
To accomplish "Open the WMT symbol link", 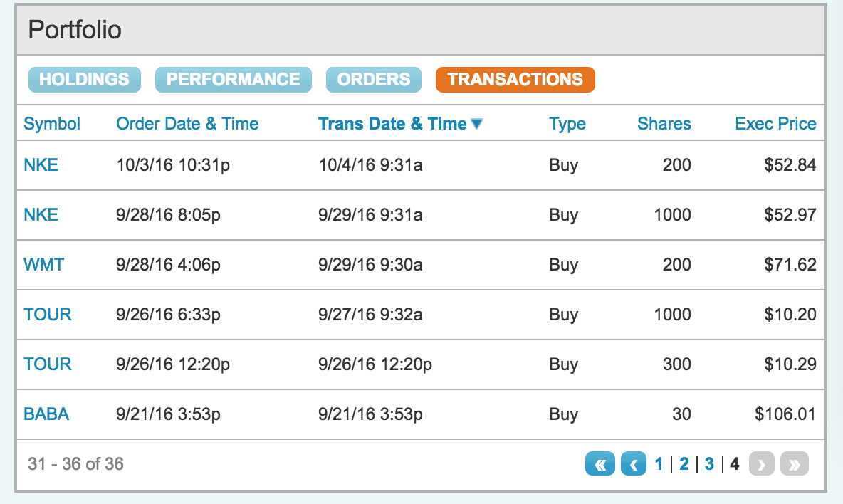I will pyautogui.click(x=43, y=264).
